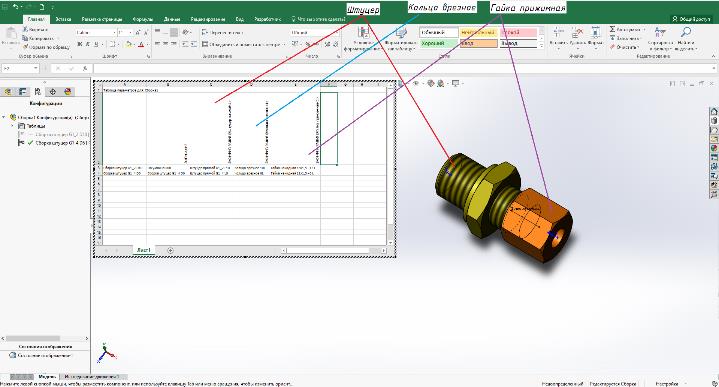
Task: Open the PropertyManager tab
Action: point(22,92)
